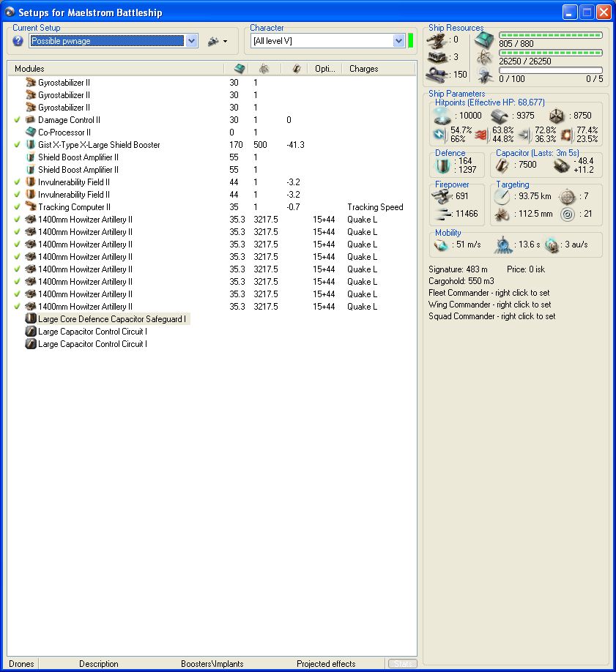Click the scan resolution icon showing 112.5 mm

click(502, 214)
